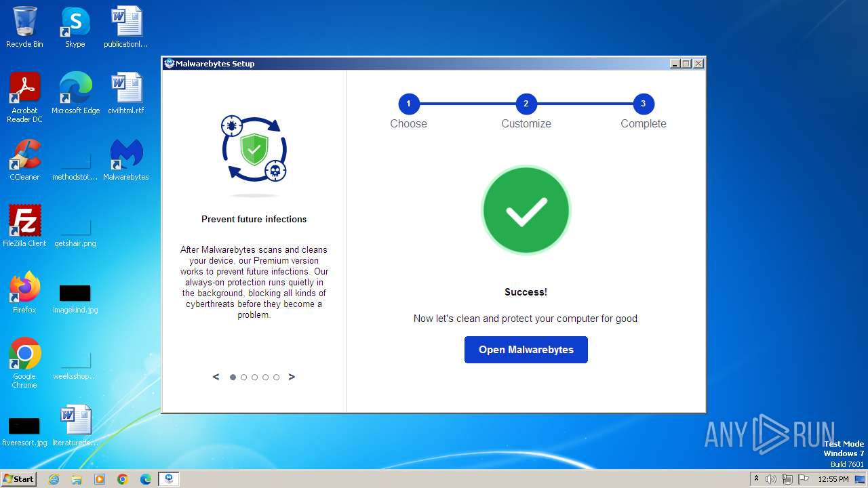Open Acrobat Reader DC shortcut
Screen dimensions: 868x488
[24, 98]
